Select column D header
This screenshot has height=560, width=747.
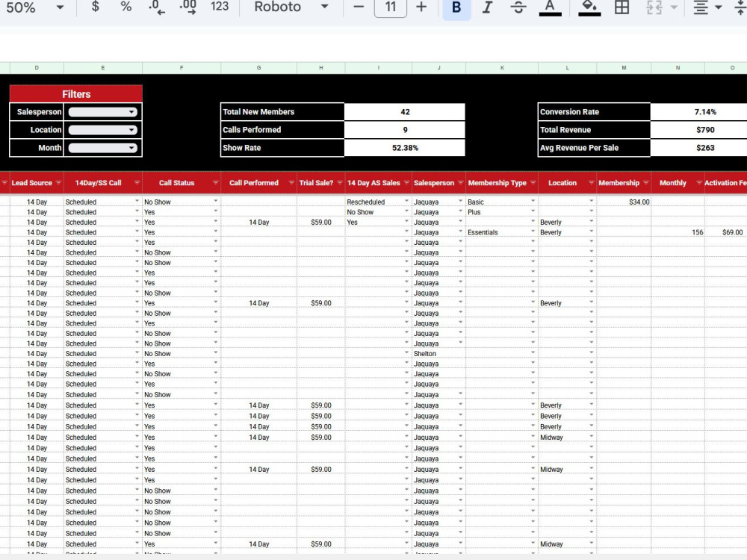pos(37,68)
